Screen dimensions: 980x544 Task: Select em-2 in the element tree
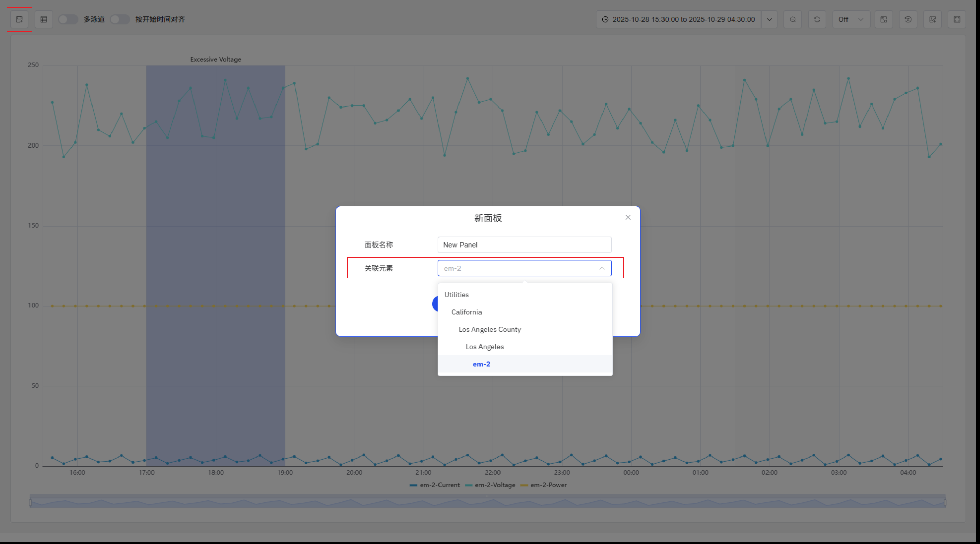coord(481,364)
